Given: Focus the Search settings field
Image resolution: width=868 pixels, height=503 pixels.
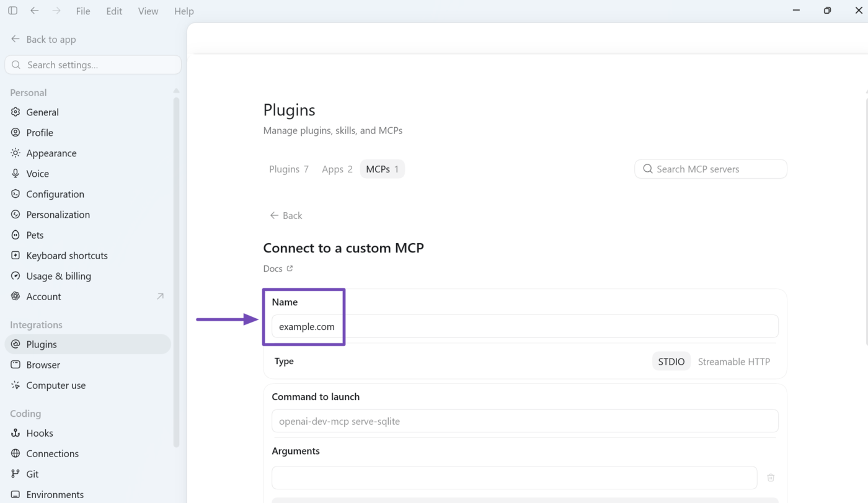Looking at the screenshot, I should click(93, 65).
